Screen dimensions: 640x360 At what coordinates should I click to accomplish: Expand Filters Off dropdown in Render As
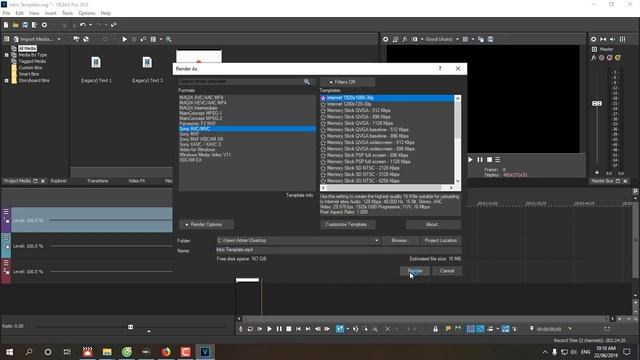(347, 82)
